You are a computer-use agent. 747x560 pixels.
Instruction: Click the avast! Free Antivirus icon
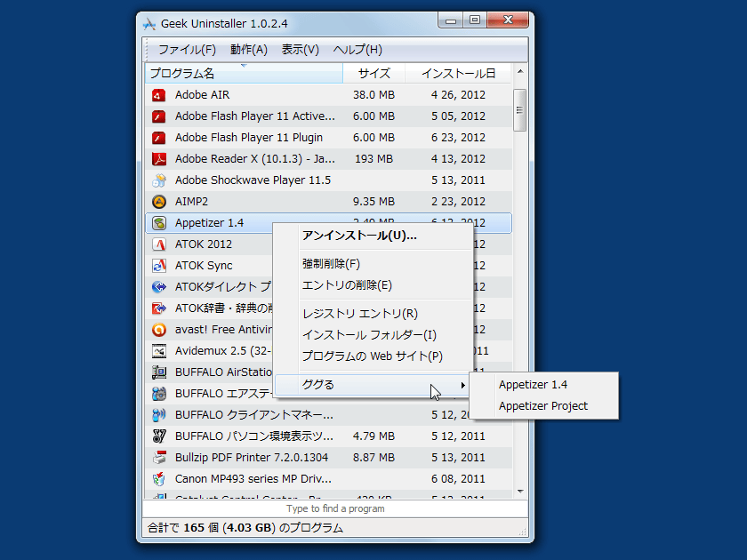tap(158, 330)
